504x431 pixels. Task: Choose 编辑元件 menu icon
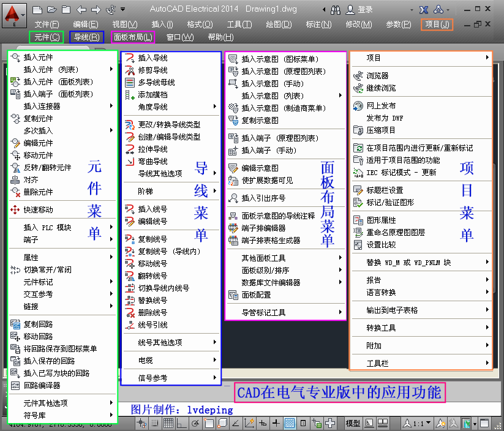point(15,143)
